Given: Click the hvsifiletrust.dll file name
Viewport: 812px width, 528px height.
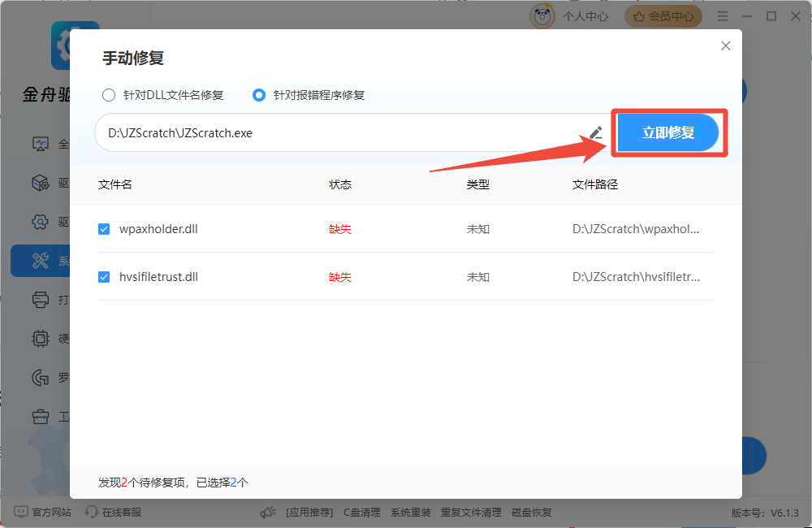Looking at the screenshot, I should [158, 277].
